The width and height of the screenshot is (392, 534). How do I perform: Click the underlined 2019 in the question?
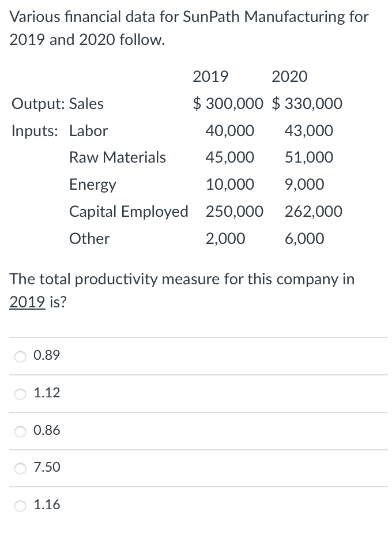27,303
